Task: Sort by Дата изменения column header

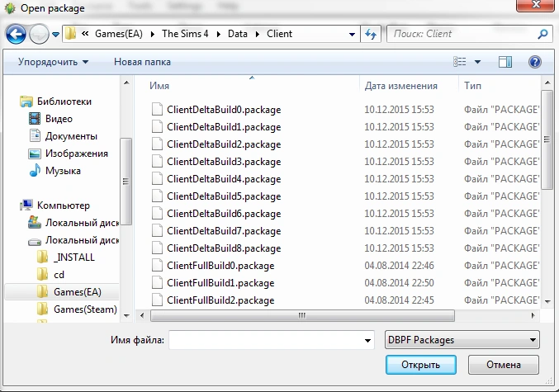Action: [x=400, y=86]
